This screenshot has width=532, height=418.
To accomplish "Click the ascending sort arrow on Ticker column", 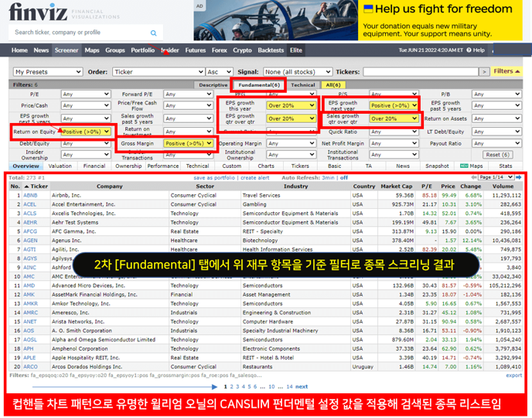I will (26, 187).
